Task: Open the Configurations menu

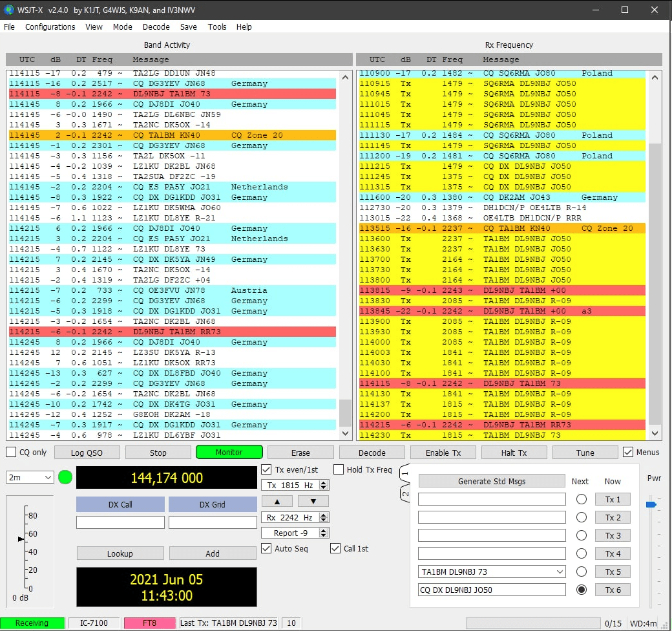Action: click(x=50, y=27)
